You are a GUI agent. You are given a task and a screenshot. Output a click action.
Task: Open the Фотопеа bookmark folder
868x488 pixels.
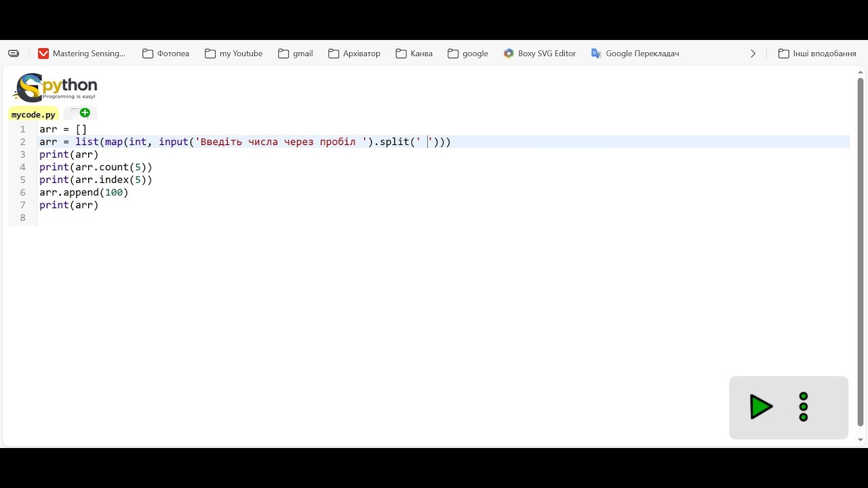166,54
